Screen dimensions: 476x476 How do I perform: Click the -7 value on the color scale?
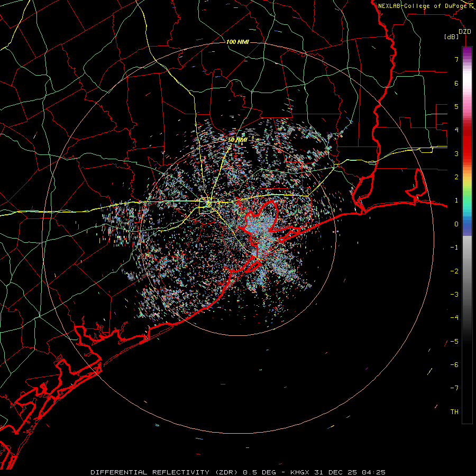click(x=454, y=388)
